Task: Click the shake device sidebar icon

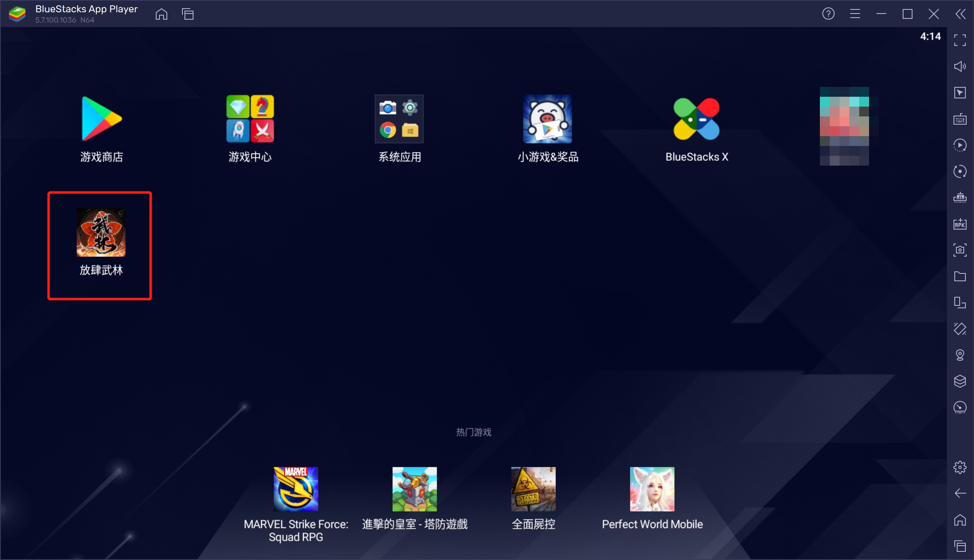Action: [960, 329]
